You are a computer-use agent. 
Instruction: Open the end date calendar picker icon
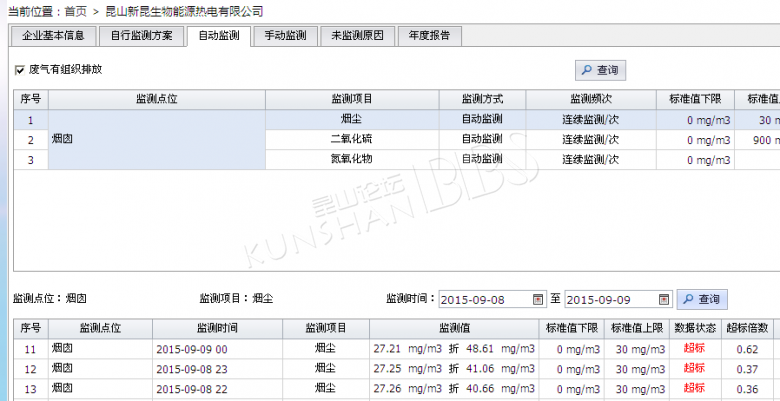point(664,299)
